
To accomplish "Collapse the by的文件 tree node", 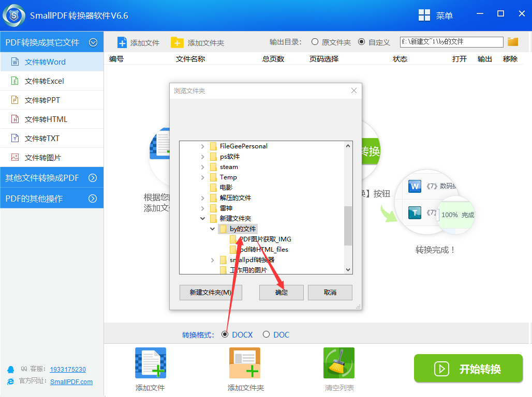I will pyautogui.click(x=212, y=229).
